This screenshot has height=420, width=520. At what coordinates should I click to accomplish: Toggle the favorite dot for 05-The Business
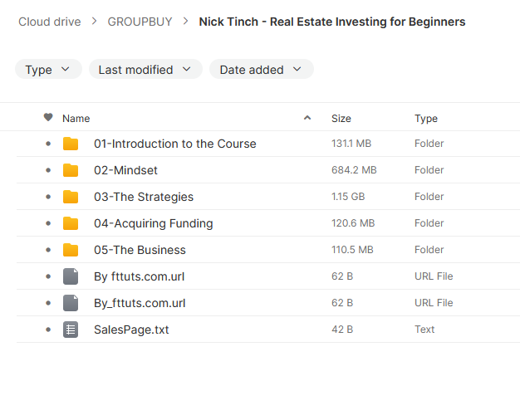coord(48,250)
